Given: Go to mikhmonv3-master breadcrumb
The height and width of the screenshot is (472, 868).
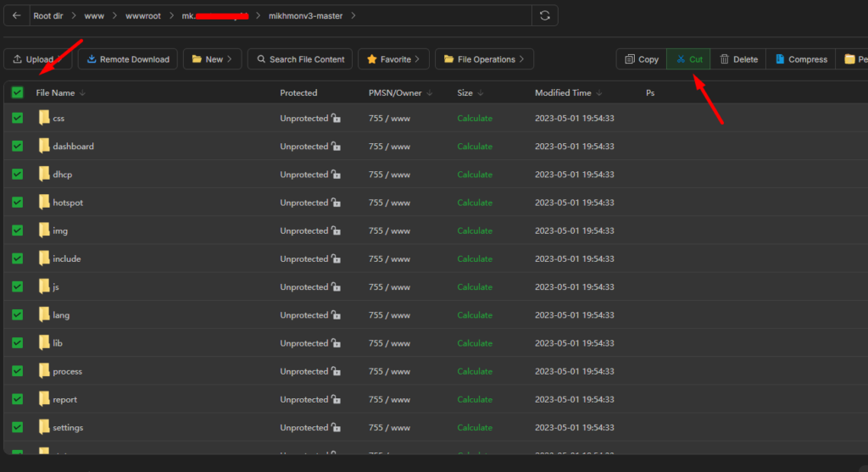Looking at the screenshot, I should coord(305,15).
